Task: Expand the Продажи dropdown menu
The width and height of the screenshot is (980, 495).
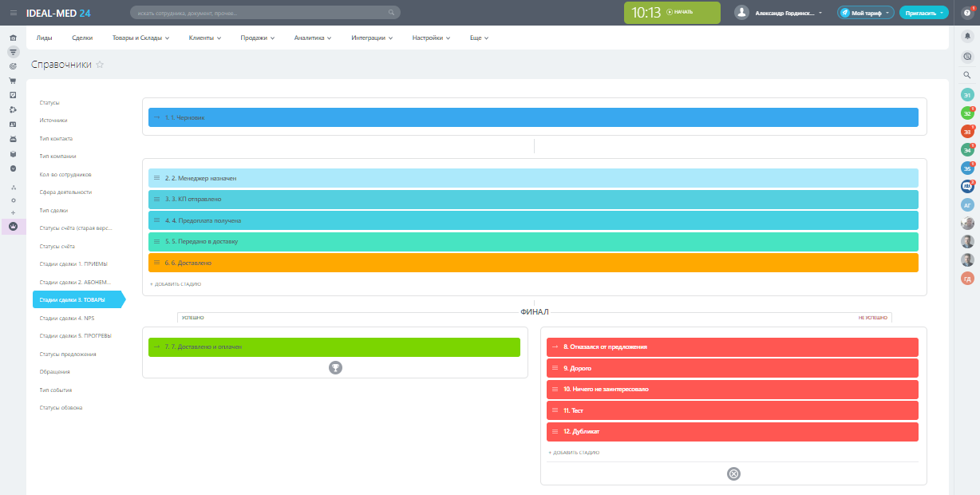Action: coord(258,38)
